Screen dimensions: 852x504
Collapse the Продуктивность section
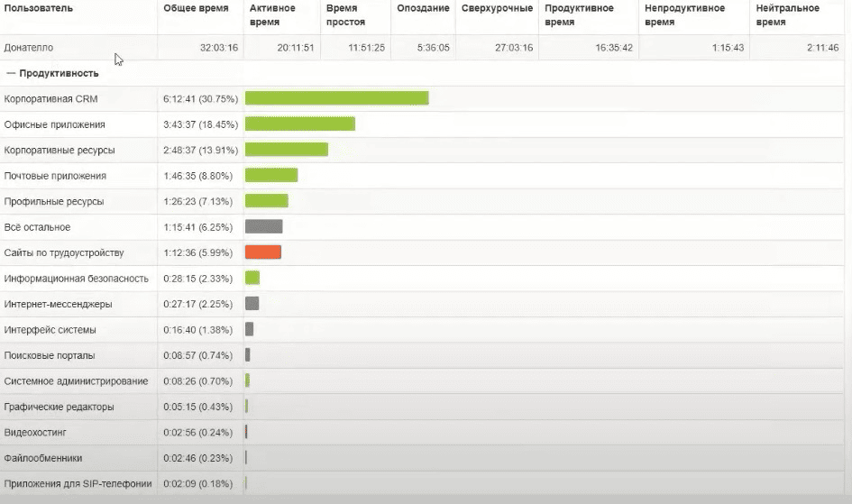[10, 73]
